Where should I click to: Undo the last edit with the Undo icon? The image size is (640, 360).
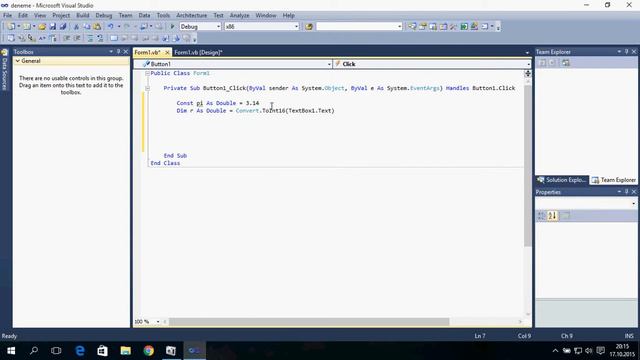tap(110, 27)
